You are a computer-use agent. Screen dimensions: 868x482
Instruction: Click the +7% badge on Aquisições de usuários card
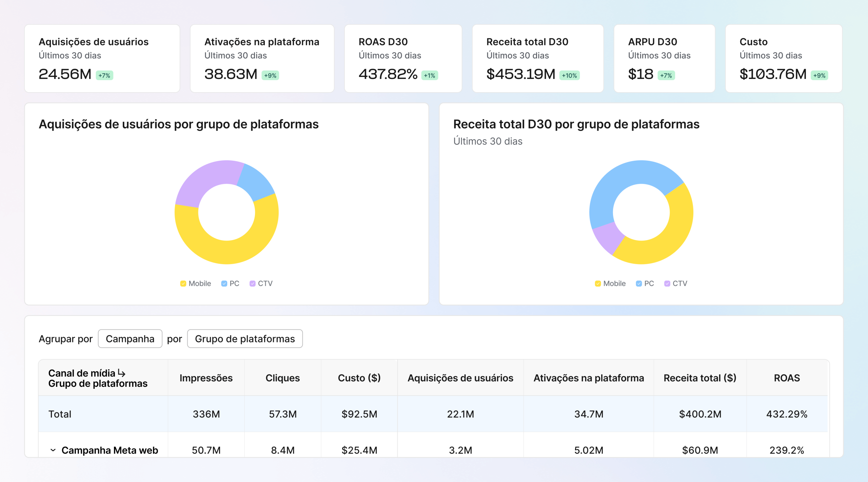pyautogui.click(x=104, y=75)
